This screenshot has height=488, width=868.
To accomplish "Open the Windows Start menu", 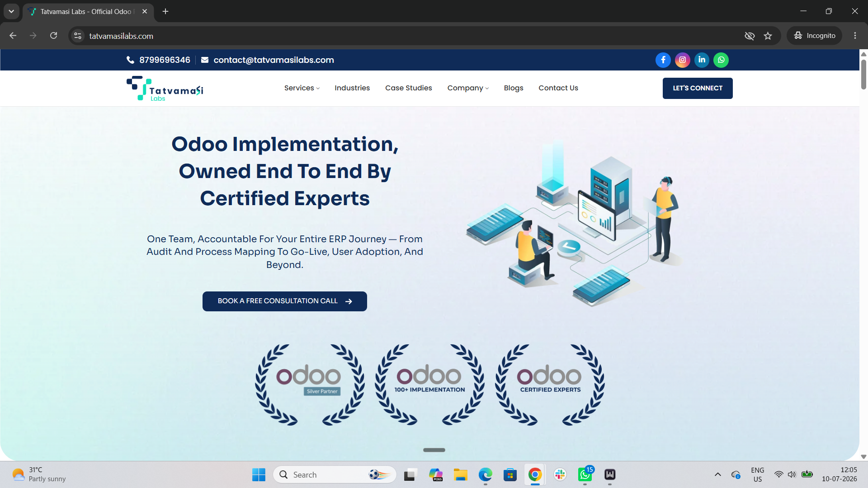I will pos(259,475).
